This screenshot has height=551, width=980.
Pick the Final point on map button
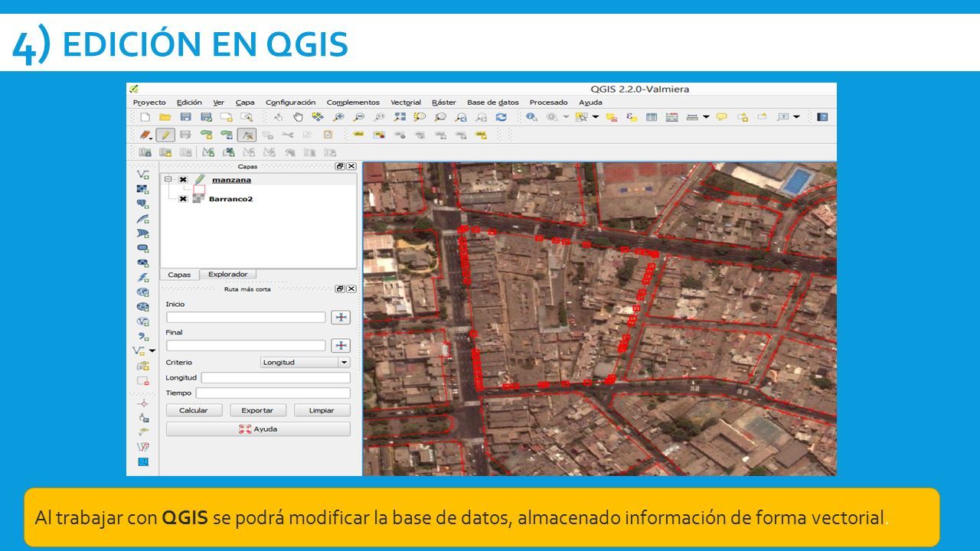click(340, 345)
